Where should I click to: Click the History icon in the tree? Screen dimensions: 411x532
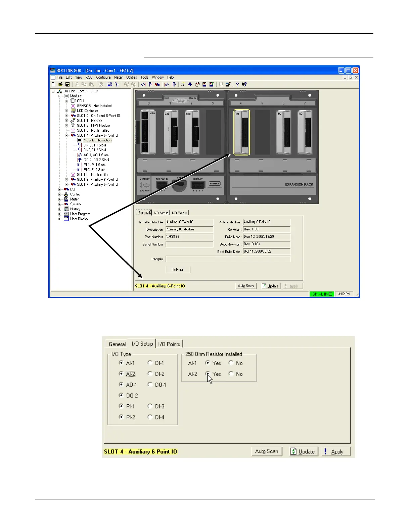click(x=66, y=209)
